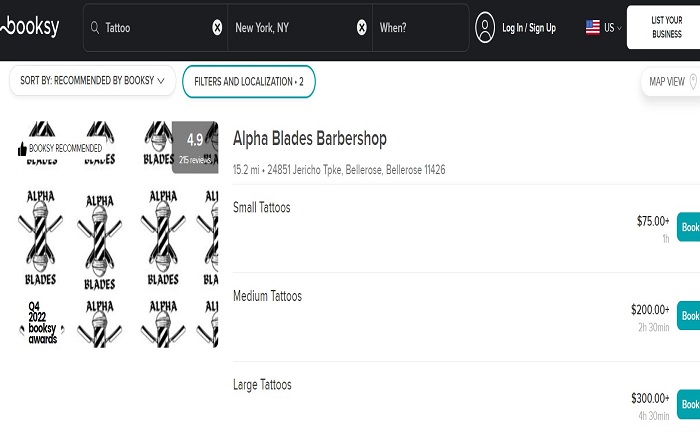700x432 pixels.
Task: Book the Large Tattoos service
Action: click(x=688, y=404)
